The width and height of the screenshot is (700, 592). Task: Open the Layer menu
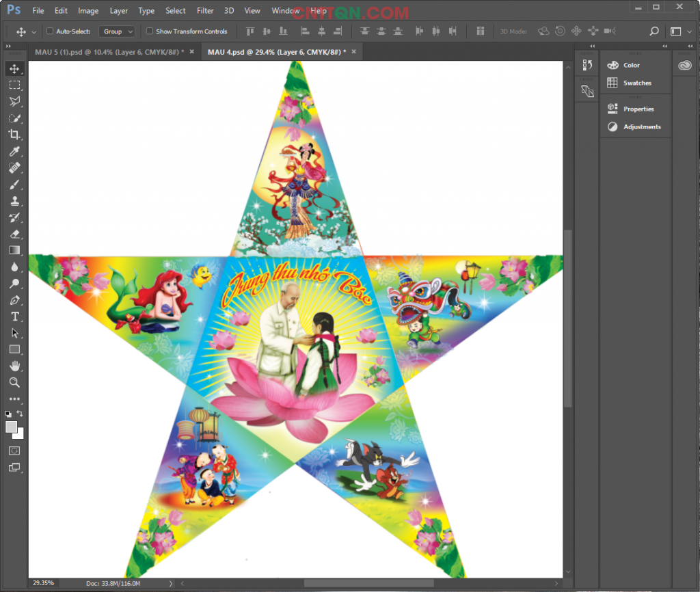tap(119, 11)
